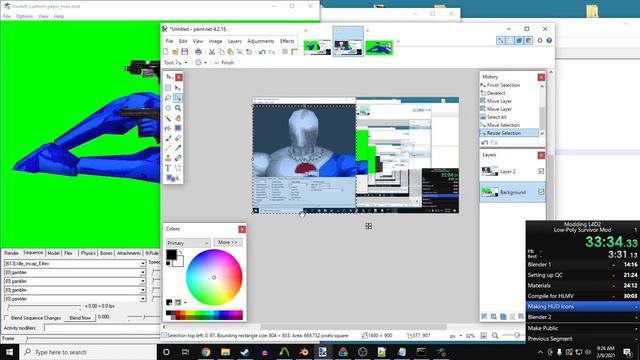Toggle Tools window button in top-right

click(500, 40)
